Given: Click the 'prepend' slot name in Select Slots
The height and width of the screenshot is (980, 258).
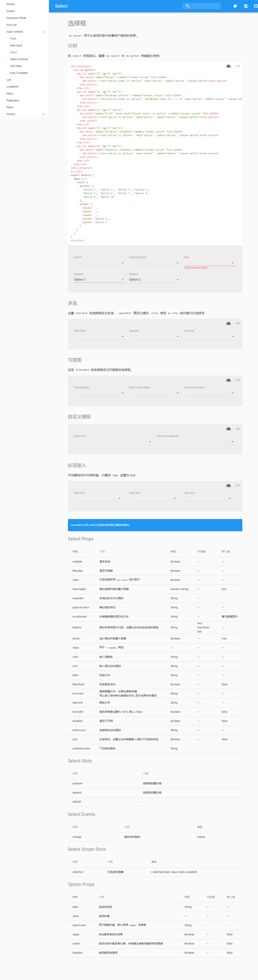Looking at the screenshot, I should coord(77,783).
